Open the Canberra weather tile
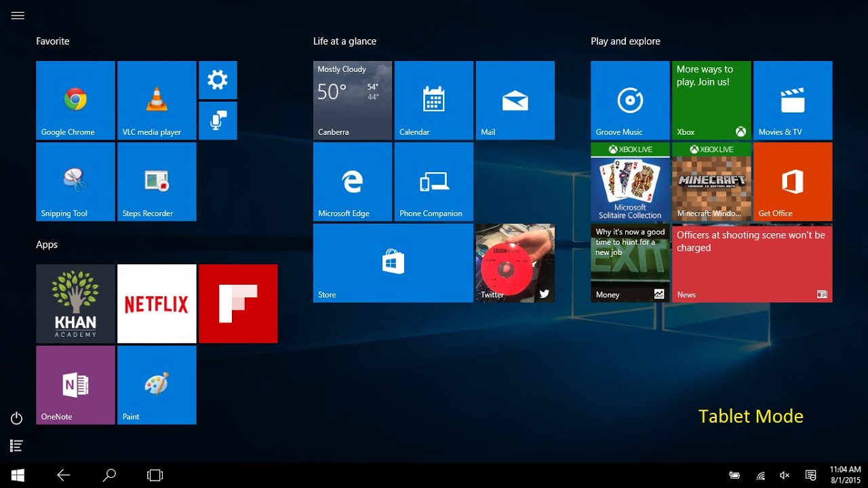 click(x=353, y=100)
